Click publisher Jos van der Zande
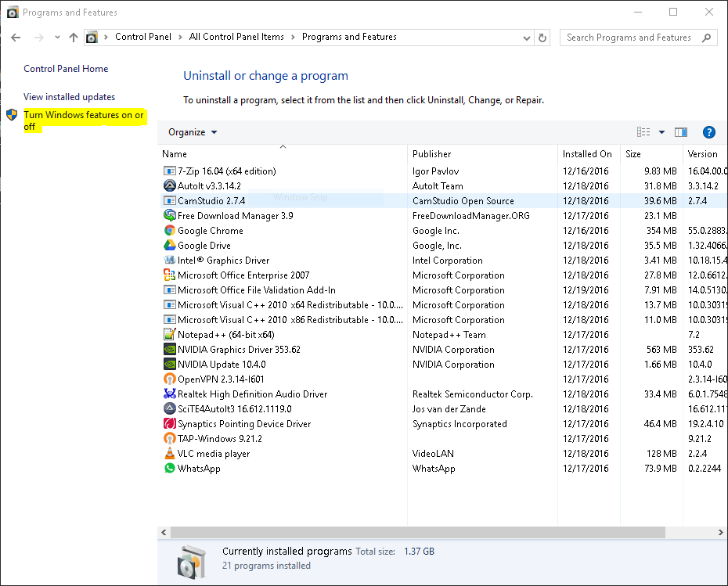Screen dimensions: 728x586 [449, 409]
